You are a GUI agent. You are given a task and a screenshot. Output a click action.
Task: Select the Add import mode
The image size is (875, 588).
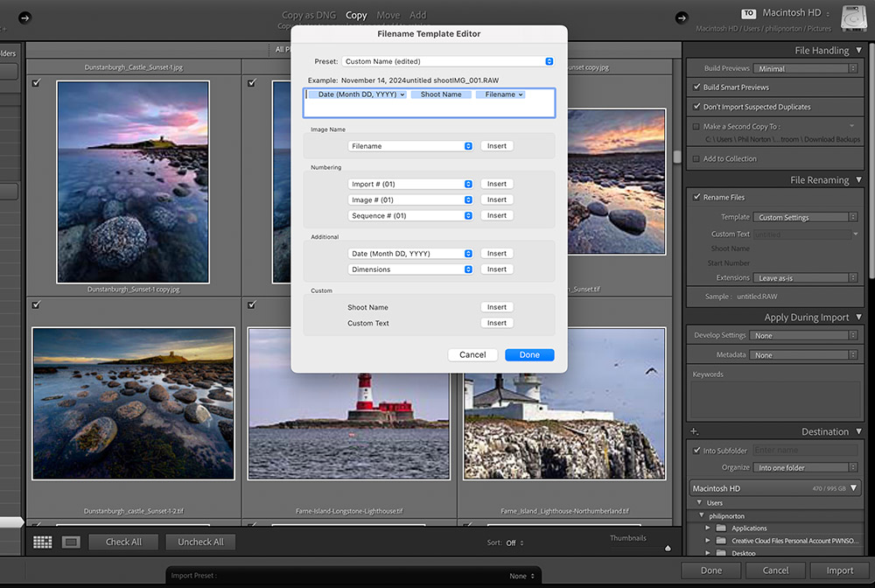tap(418, 15)
